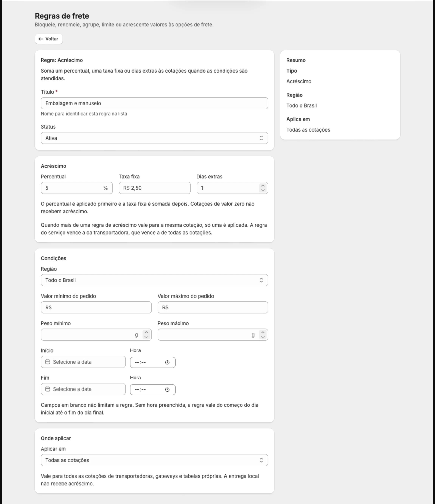Click the 'Acréscimo' value under Tipo in Resumo
This screenshot has height=504, width=435.
tap(299, 81)
